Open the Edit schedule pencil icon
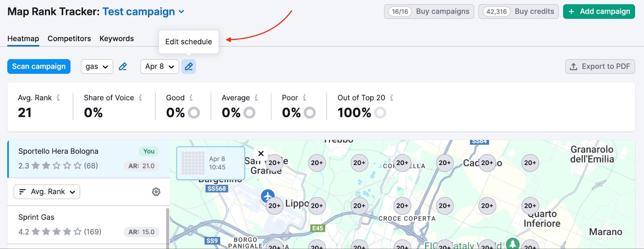Viewport: 644px width, 249px height. pyautogui.click(x=189, y=66)
